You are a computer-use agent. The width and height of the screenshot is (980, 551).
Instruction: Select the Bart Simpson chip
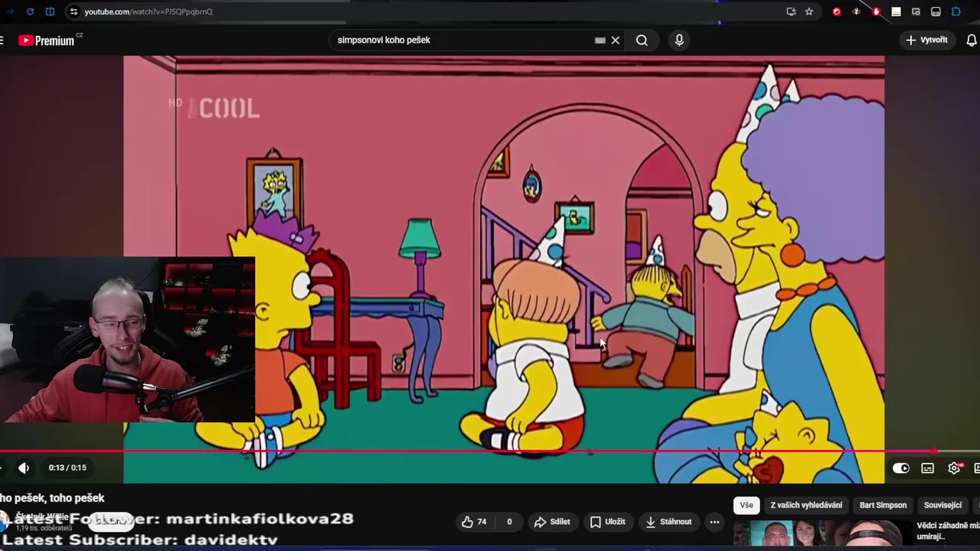tap(883, 505)
